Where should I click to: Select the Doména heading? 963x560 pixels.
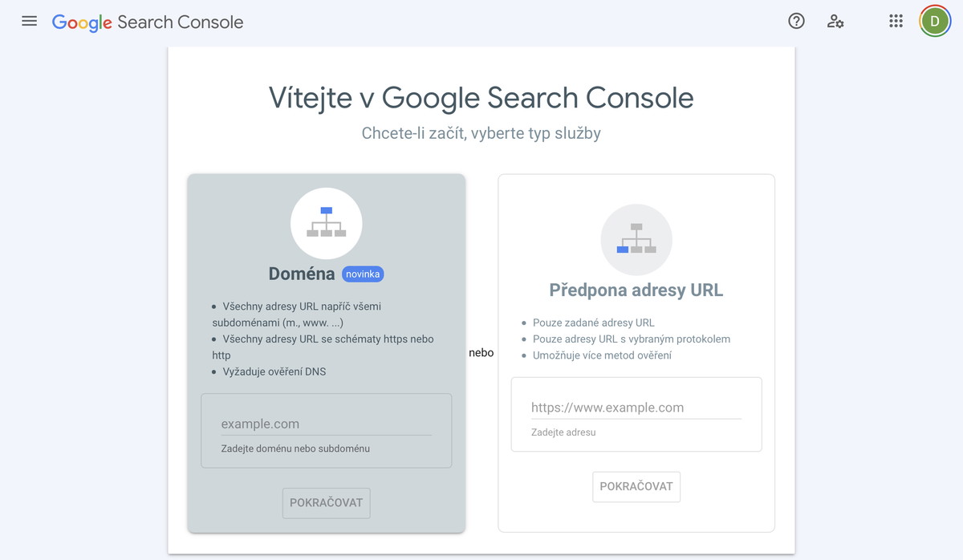(x=302, y=274)
